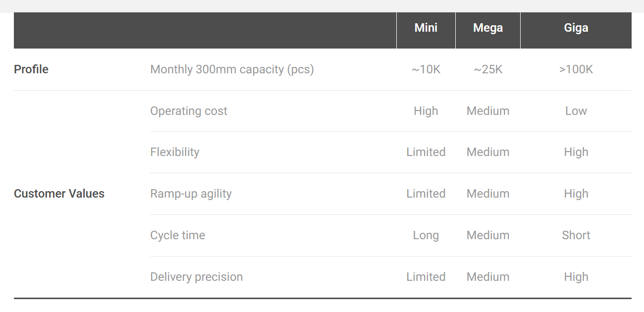Click the Mega column header
Viewport: 644px width, 312px height.
pos(488,28)
